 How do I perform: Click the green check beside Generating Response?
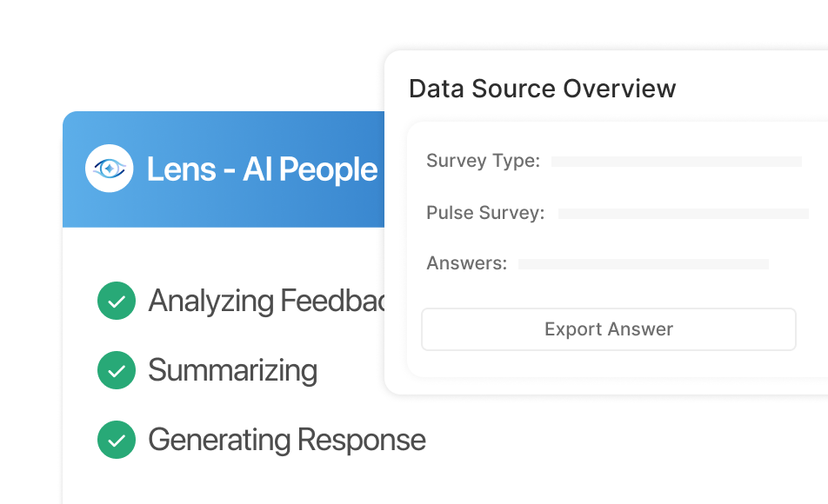point(117,440)
